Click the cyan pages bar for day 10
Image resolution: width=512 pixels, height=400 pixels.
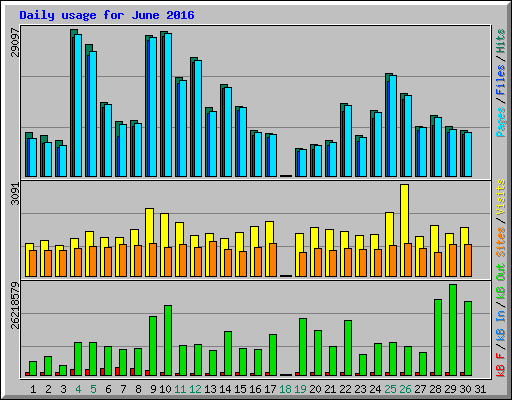pyautogui.click(x=168, y=105)
